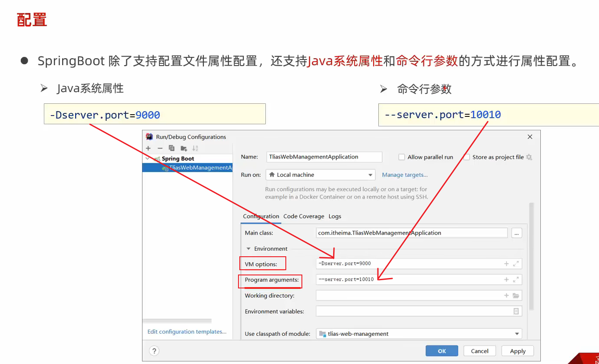Collapse the Spring Boot tree node

[x=148, y=159]
